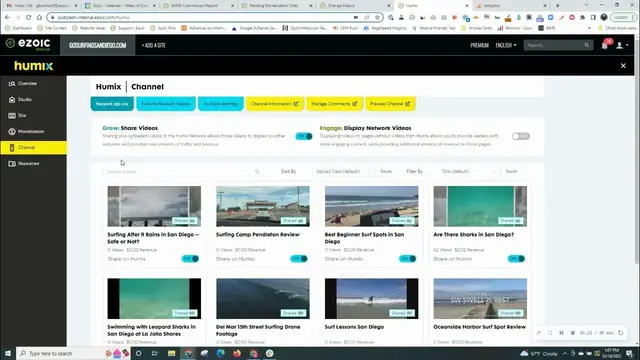640x360 pixels.
Task: Bookmark this page with star icon
Action: (x=378, y=18)
